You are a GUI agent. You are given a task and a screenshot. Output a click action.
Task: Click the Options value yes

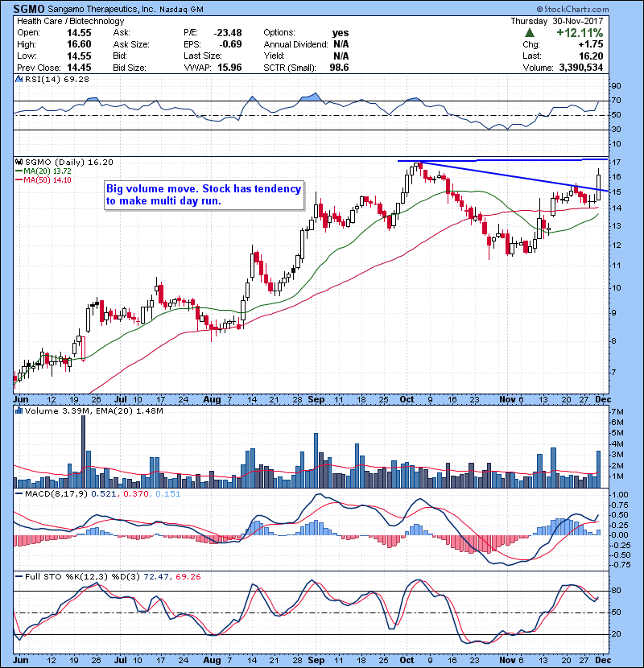click(341, 33)
